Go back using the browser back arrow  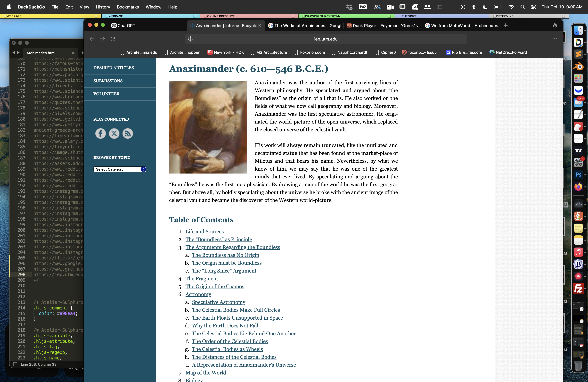(92, 39)
